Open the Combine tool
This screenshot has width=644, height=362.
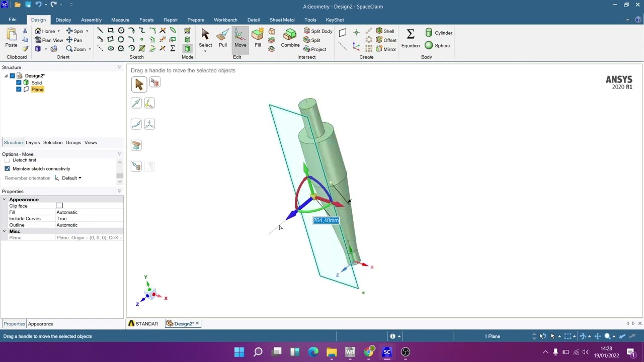(x=290, y=38)
